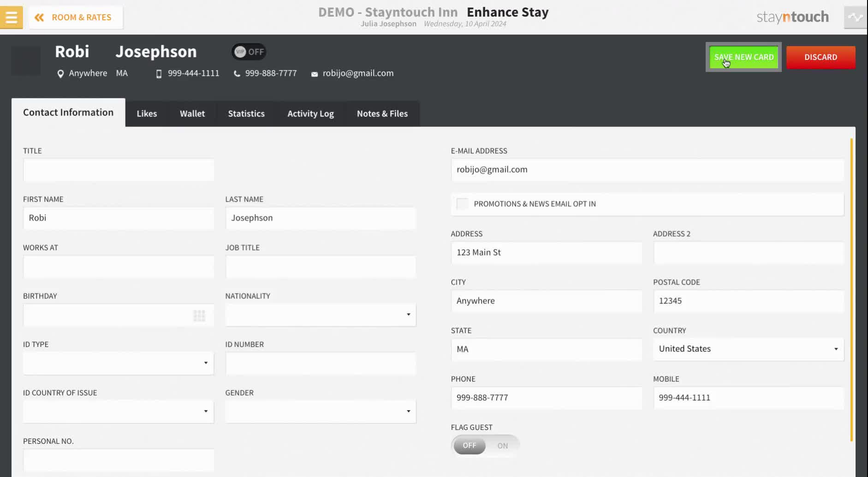The image size is (868, 477).
Task: Click the Postal Code field with 12345
Action: (x=749, y=301)
